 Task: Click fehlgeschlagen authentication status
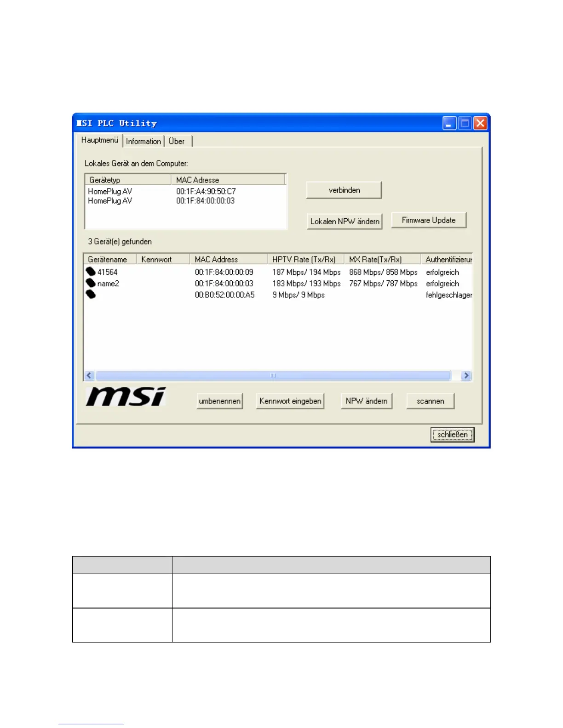click(449, 295)
